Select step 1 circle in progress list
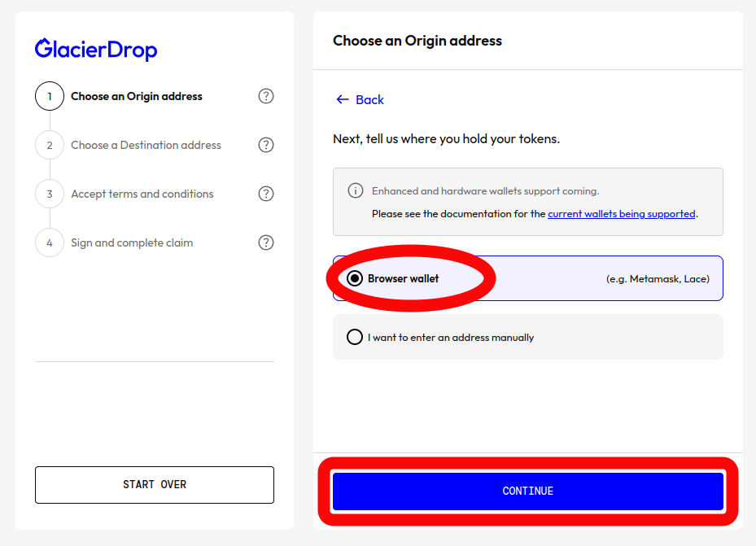The width and height of the screenshot is (756, 546). coord(50,96)
